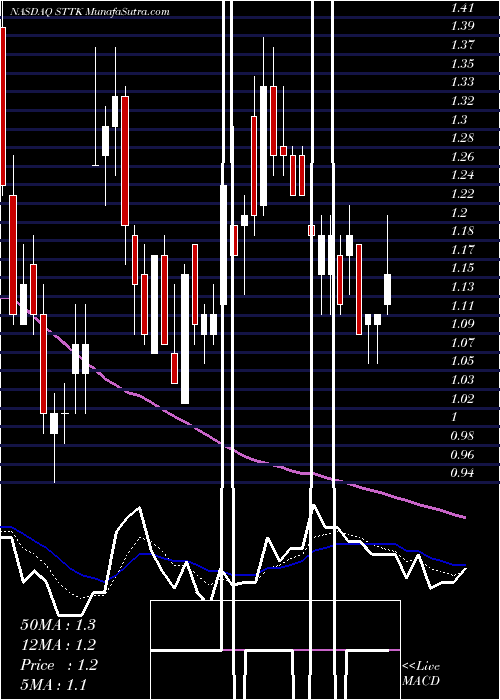Viewport: 500px width, 700px height.
Task: Click the 1.28 price axis label
Action: (x=462, y=138)
